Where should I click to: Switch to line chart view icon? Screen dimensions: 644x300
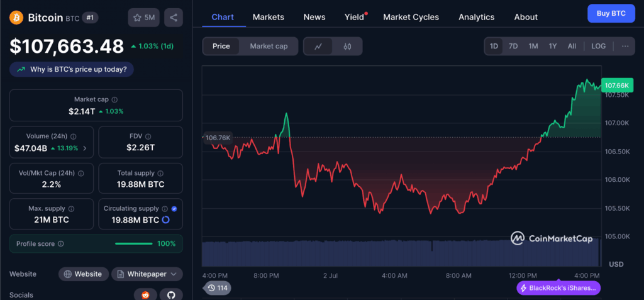click(x=319, y=46)
